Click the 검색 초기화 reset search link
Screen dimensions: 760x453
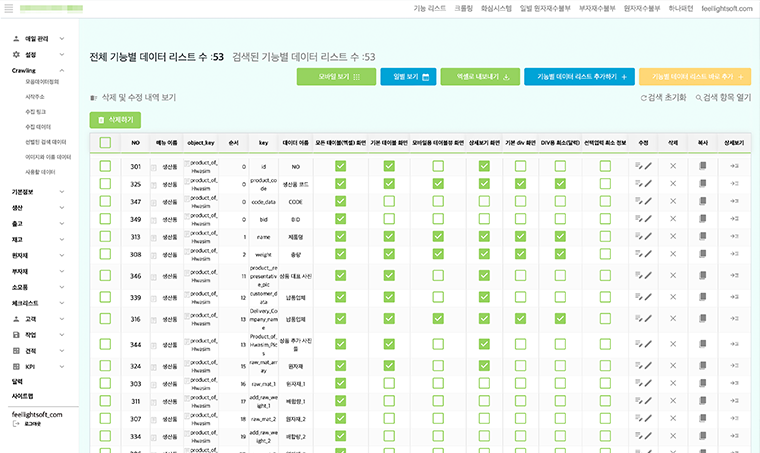click(x=663, y=98)
